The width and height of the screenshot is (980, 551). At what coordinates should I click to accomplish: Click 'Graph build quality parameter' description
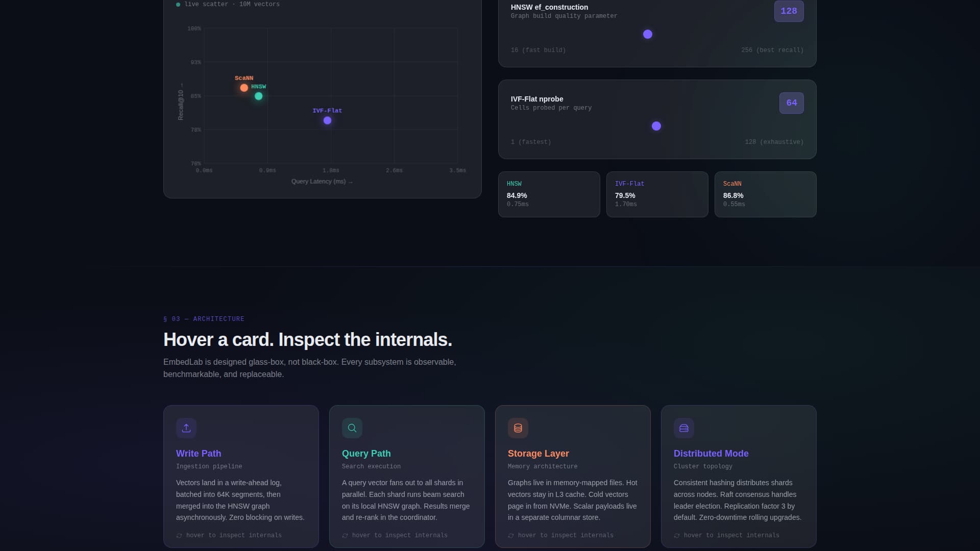pyautogui.click(x=564, y=16)
